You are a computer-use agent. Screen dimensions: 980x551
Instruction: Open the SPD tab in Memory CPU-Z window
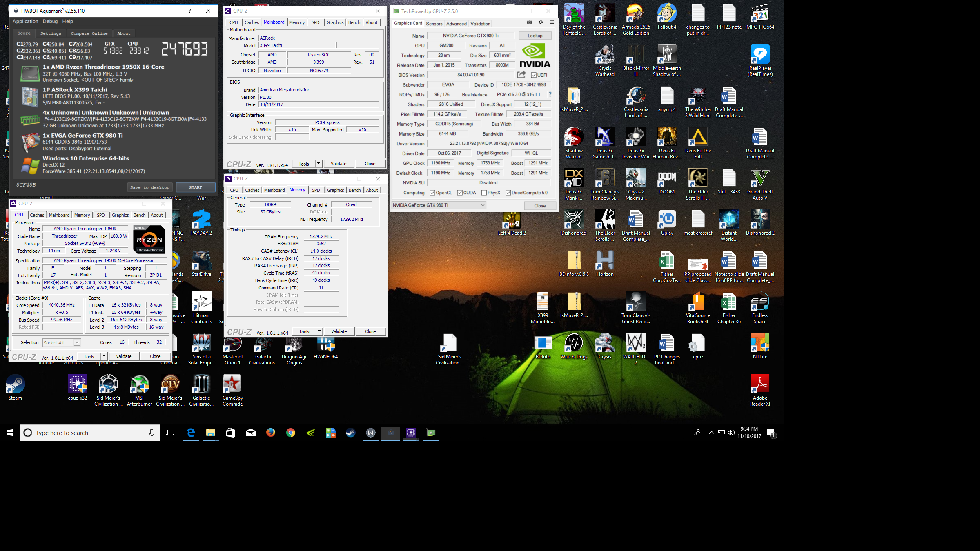(x=316, y=190)
